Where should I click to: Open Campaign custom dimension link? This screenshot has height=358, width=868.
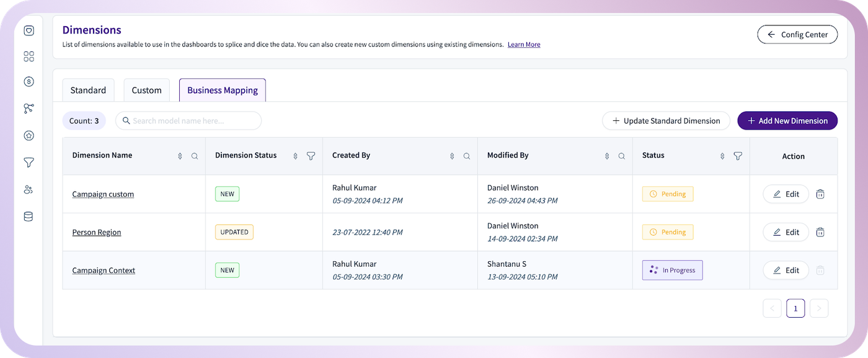pos(103,194)
